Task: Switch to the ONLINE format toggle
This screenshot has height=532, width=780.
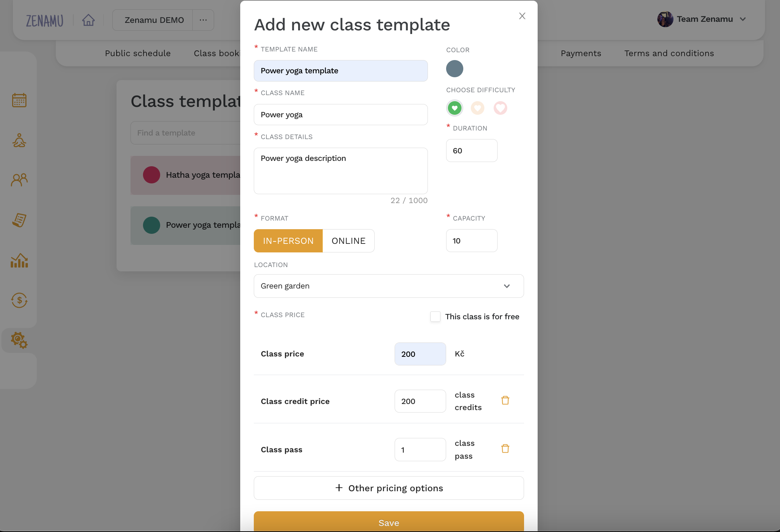Action: click(349, 241)
